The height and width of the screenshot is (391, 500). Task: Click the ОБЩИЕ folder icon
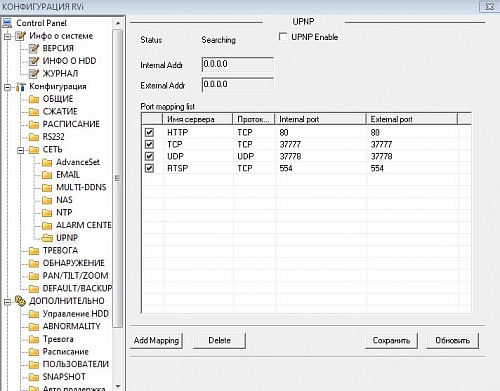(34, 99)
